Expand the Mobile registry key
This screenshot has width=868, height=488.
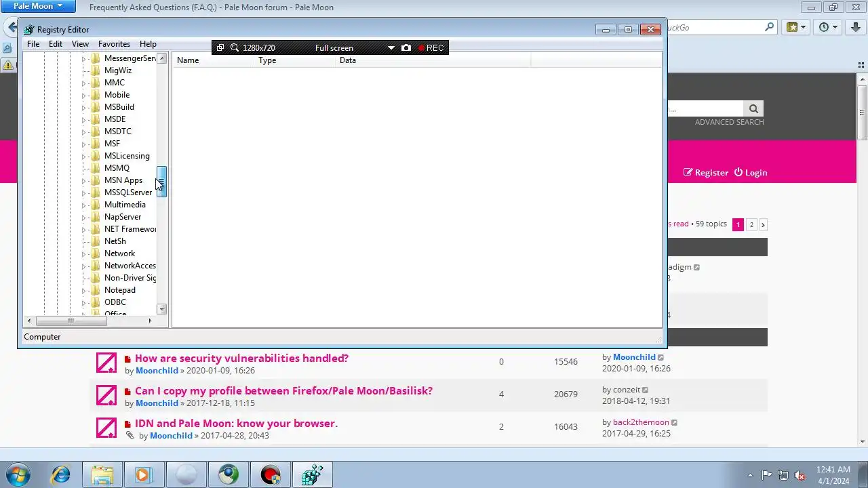(84, 95)
